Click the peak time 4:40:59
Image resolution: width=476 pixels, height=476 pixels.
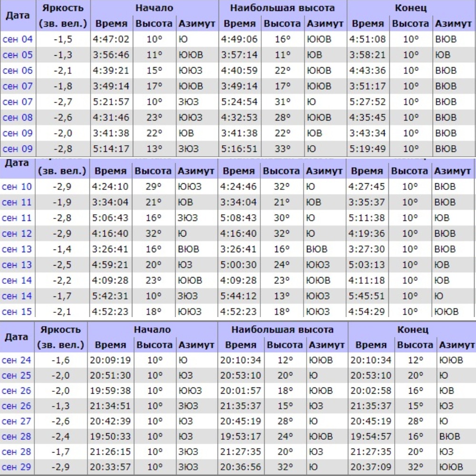(239, 70)
